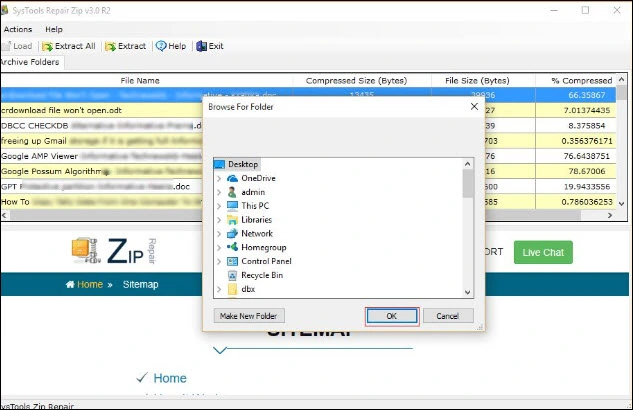The width and height of the screenshot is (633, 410).
Task: Expand the Libraries tree node
Action: [x=219, y=220]
